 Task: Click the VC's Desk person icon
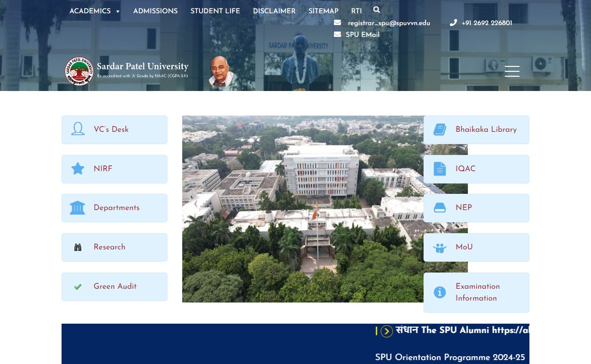pyautogui.click(x=78, y=129)
